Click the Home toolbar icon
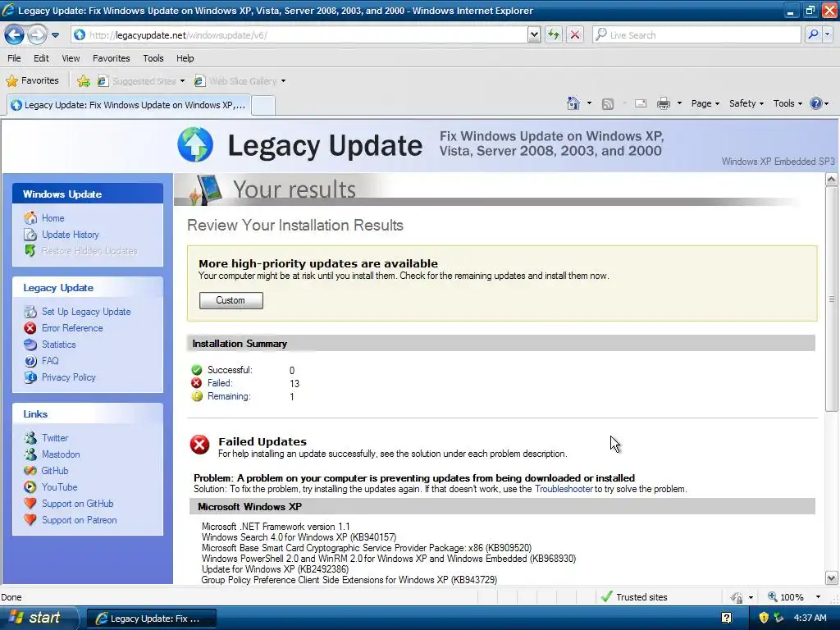 [573, 103]
